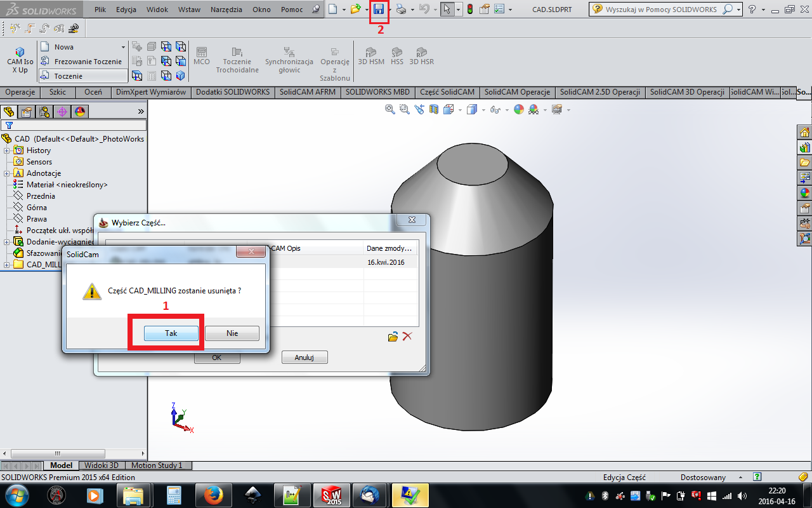Screen dimensions: 812x508
Task: Expand the History tree node
Action: (x=7, y=150)
